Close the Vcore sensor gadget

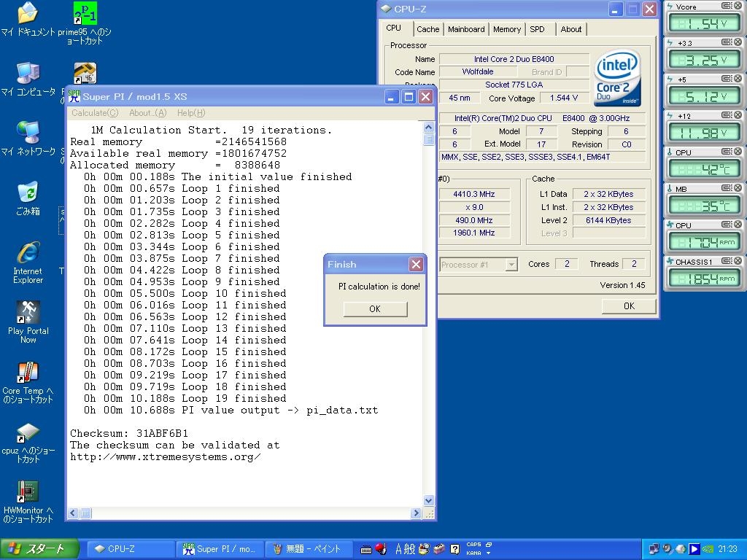pyautogui.click(x=738, y=6)
